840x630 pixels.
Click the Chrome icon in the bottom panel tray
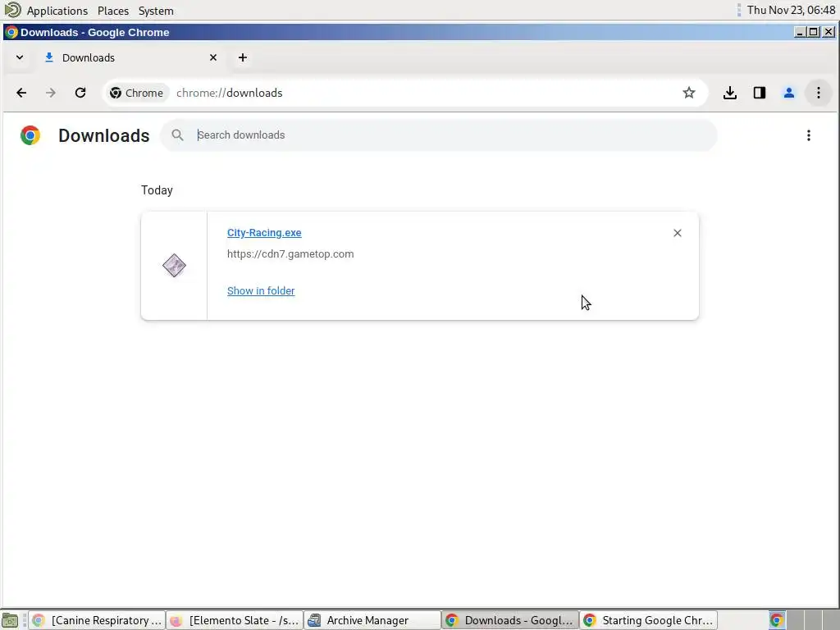click(777, 620)
